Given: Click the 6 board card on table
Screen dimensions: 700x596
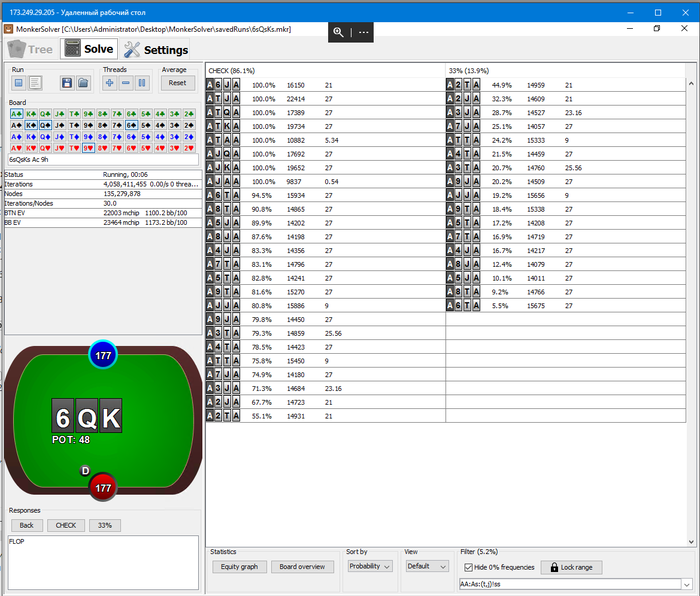Looking at the screenshot, I should (63, 416).
